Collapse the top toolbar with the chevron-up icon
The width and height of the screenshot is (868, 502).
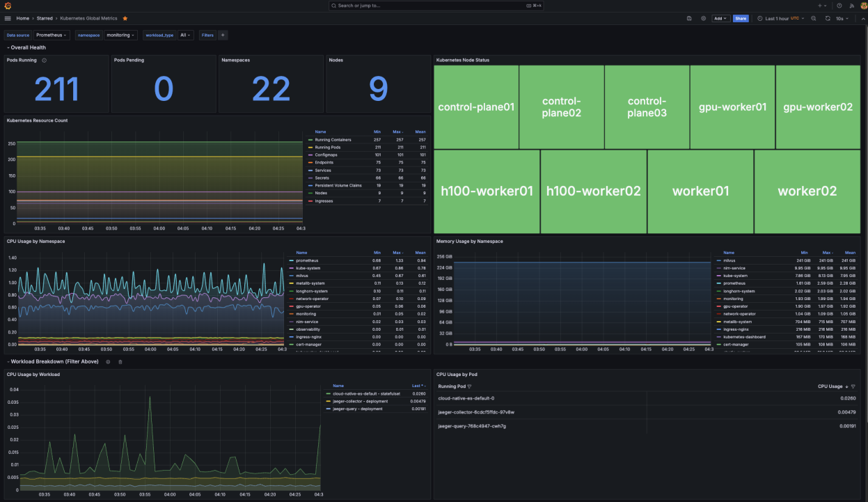pyautogui.click(x=862, y=18)
